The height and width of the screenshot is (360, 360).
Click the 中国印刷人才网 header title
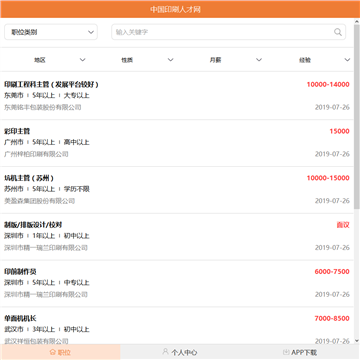point(175,9)
